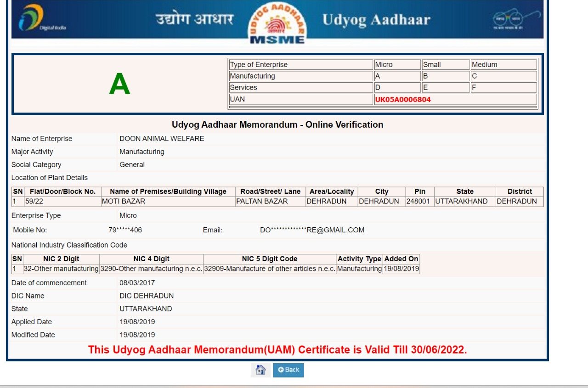Select the 32909-Manufacture of other articles cell

(269, 269)
